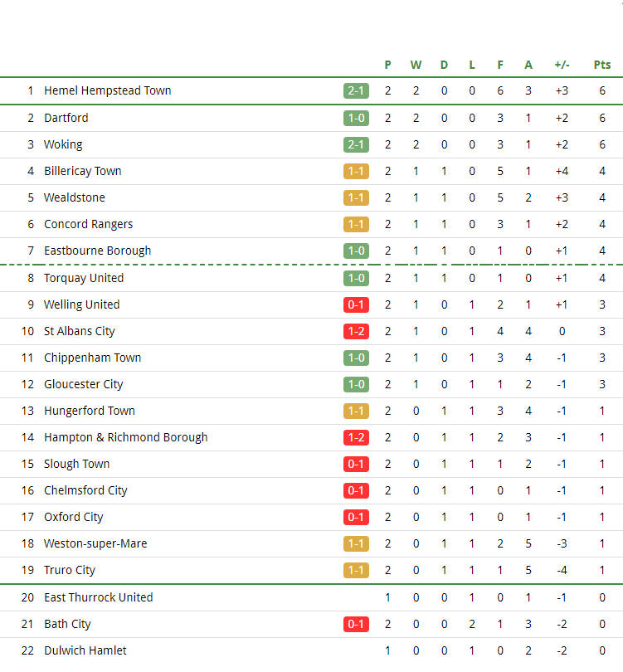The height and width of the screenshot is (672, 623).
Task: Open the Concord Rangers team link
Action: click(88, 224)
